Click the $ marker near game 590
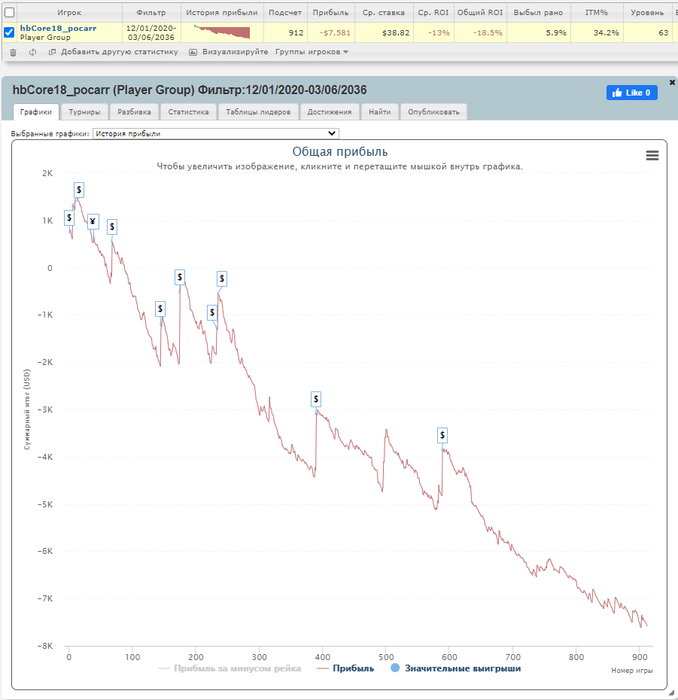Screen dimensions: 678x700 [442, 435]
